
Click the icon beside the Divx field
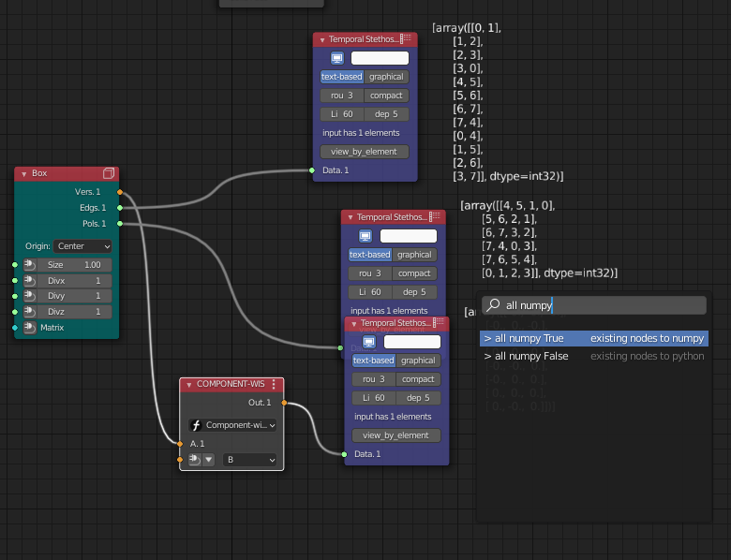point(29,281)
